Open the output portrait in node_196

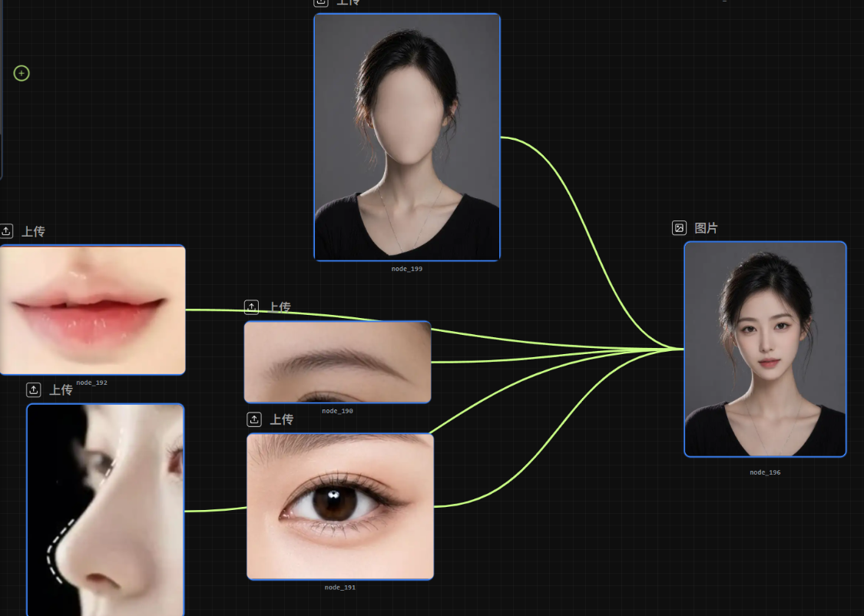(766, 349)
